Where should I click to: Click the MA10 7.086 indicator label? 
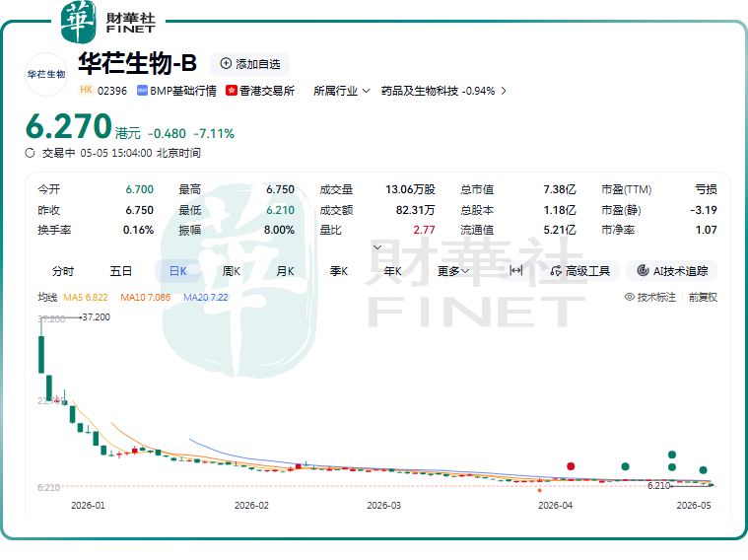145,297
